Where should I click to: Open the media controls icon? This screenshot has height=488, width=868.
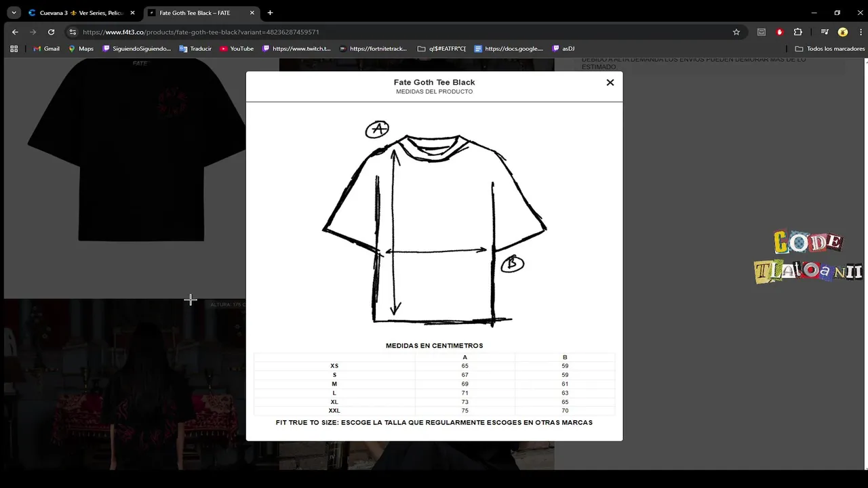tap(825, 32)
